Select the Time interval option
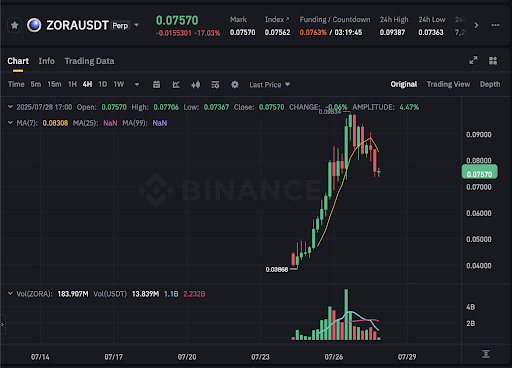This screenshot has height=368, width=512. point(16,84)
